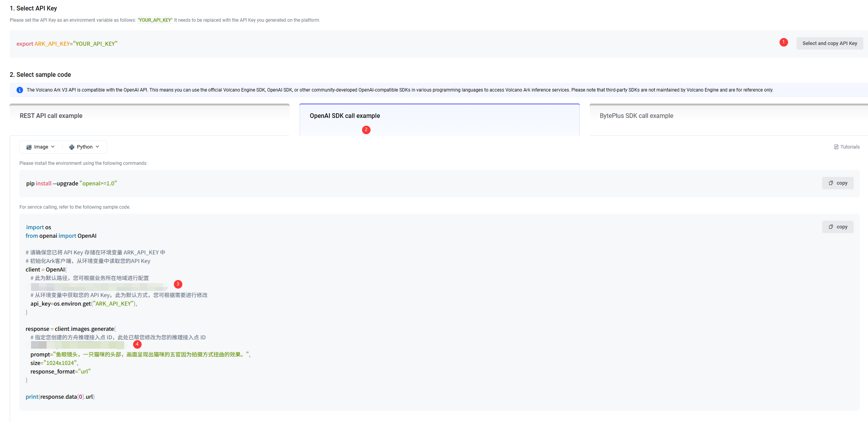Click the export ARK_API_KEY code line
The width and height of the screenshot is (868, 422).
pyautogui.click(x=67, y=44)
